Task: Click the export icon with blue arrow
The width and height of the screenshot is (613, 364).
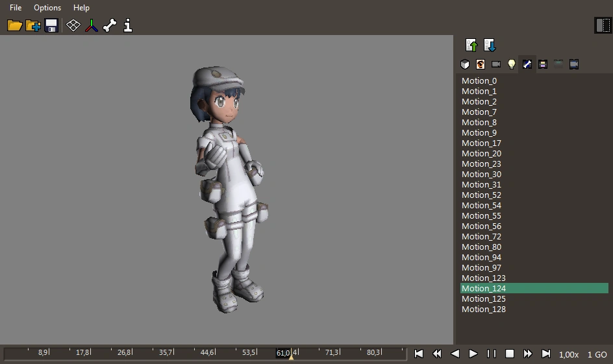Action: (x=490, y=45)
